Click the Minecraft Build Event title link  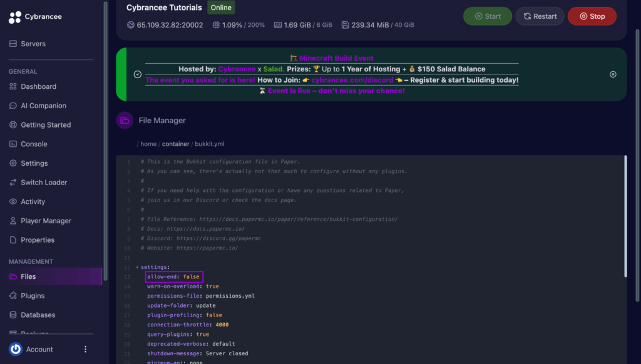336,58
